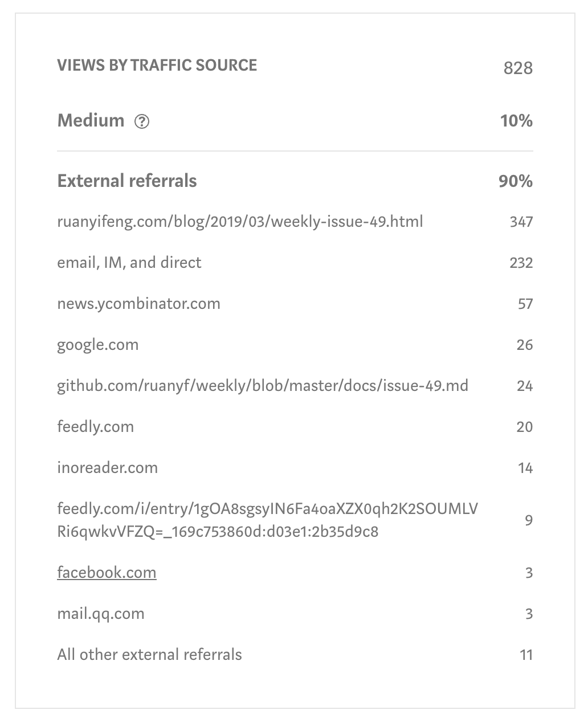Click the feedly.com/i/entry long URL referral
This screenshot has width=588, height=726.
(x=267, y=520)
